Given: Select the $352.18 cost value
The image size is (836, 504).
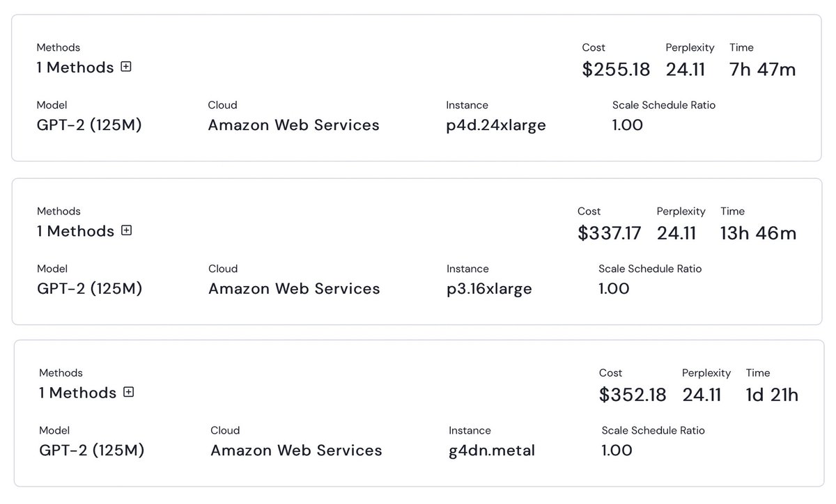Looking at the screenshot, I should pos(633,395).
